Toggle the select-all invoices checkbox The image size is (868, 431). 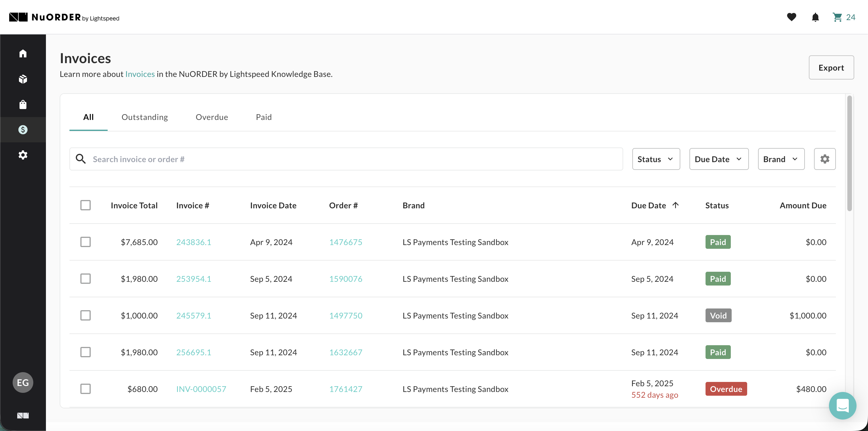coord(86,205)
